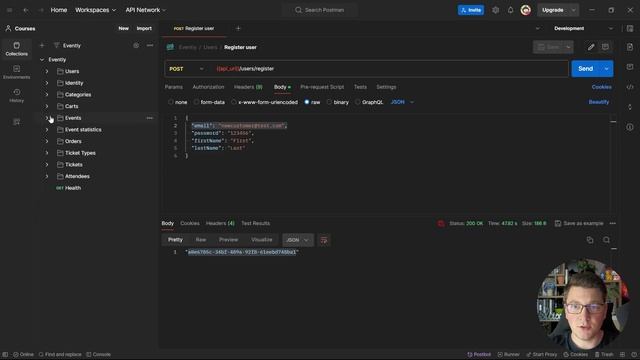Select the none body option
This screenshot has width=640, height=360.
coord(178,102)
